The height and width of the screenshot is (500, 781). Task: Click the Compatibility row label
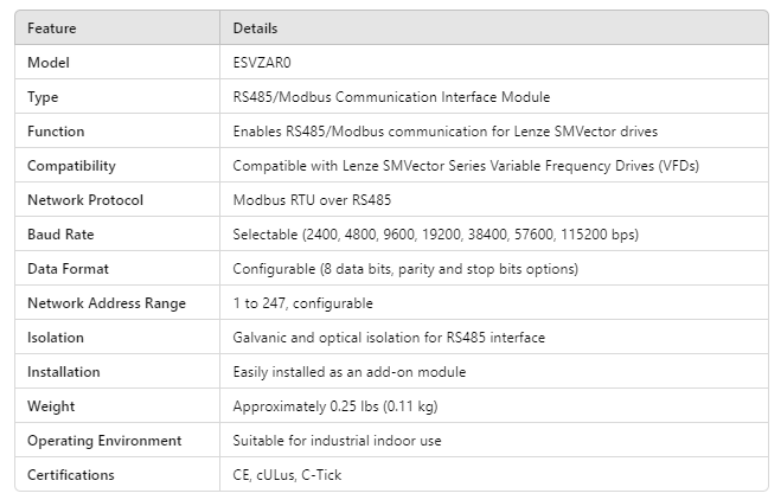pyautogui.click(x=71, y=166)
